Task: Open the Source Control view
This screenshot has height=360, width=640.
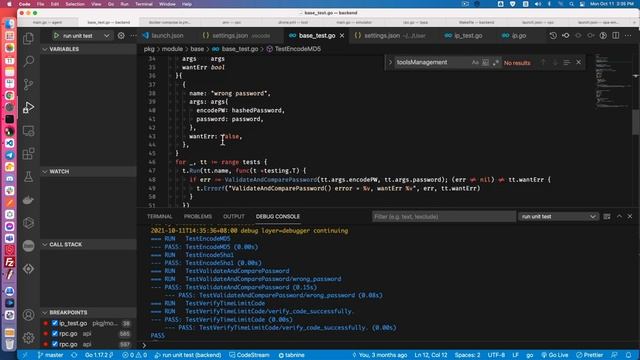Action: click(x=28, y=84)
